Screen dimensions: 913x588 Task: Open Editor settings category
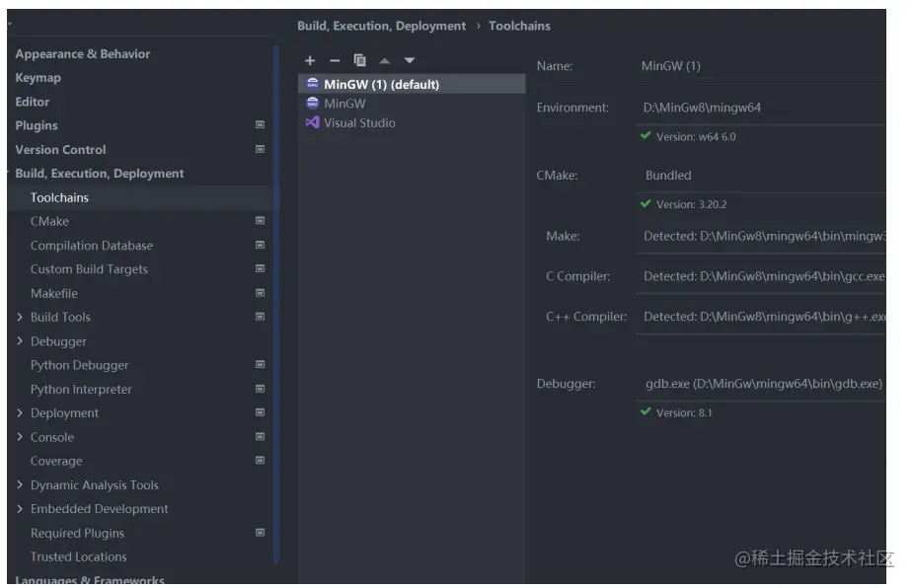pos(32,102)
